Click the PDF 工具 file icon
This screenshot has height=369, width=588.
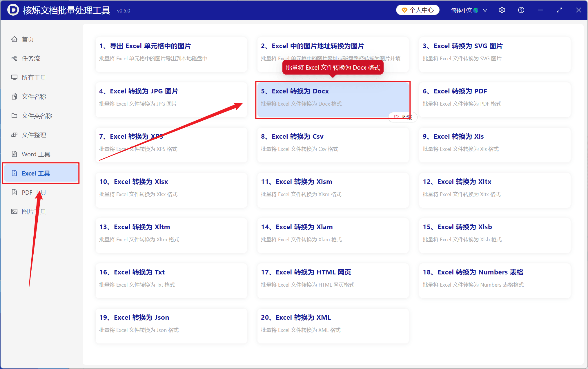(x=14, y=192)
